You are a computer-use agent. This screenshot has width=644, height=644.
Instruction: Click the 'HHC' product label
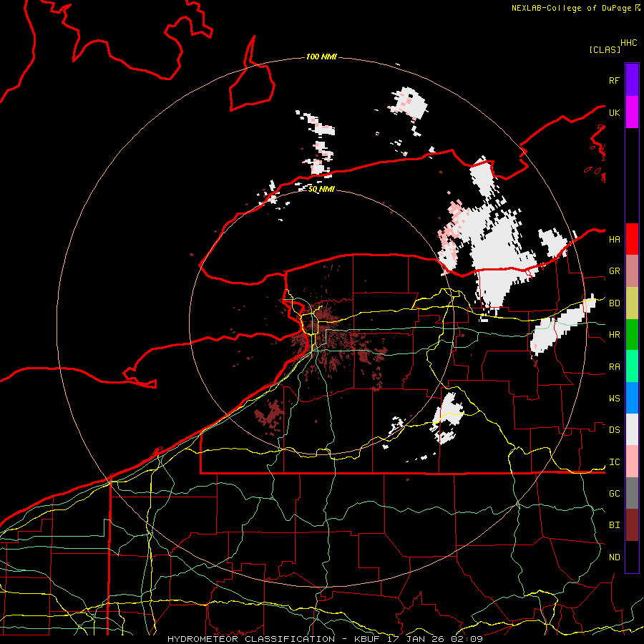[x=629, y=43]
